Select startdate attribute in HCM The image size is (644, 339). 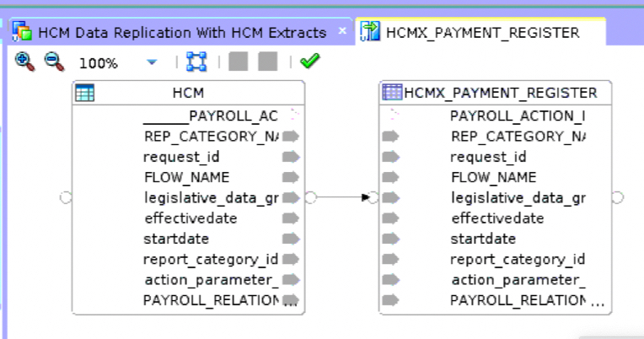(x=176, y=239)
